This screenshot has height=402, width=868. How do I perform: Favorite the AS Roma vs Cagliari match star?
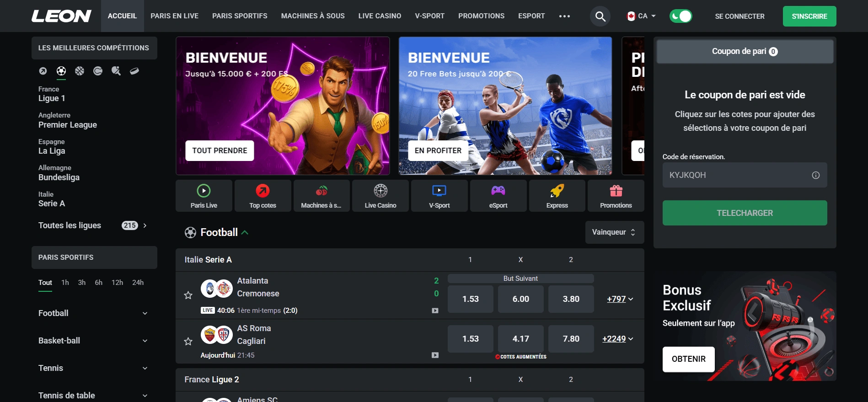pos(188,341)
